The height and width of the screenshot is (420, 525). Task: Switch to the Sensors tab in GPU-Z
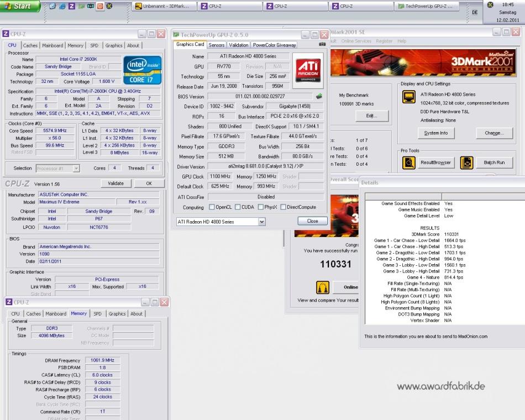pos(216,45)
